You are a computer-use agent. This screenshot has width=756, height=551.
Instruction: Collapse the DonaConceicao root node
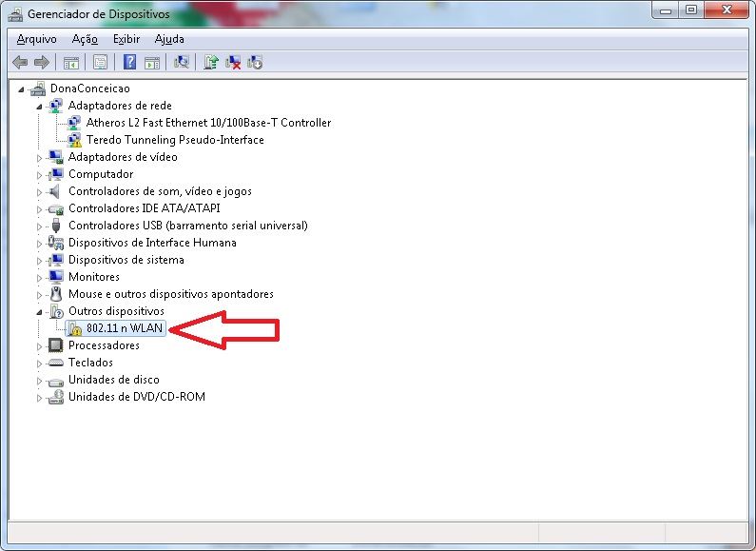[21, 89]
